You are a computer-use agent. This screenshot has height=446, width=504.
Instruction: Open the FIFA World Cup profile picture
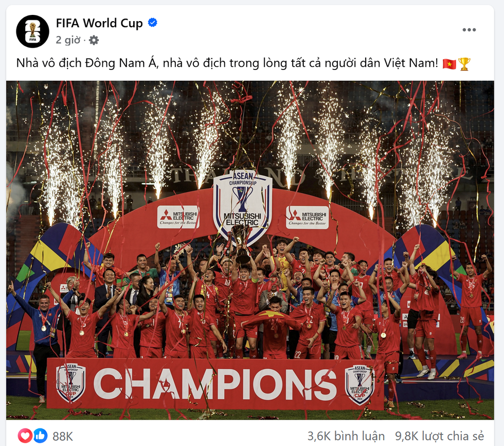pyautogui.click(x=32, y=31)
